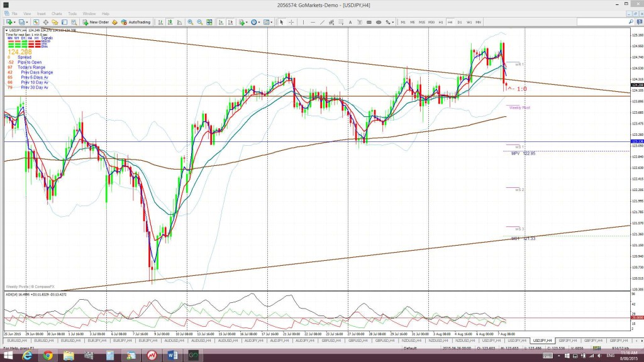The width and height of the screenshot is (644, 362).
Task: Switch chart to line chart style
Action: tap(179, 22)
